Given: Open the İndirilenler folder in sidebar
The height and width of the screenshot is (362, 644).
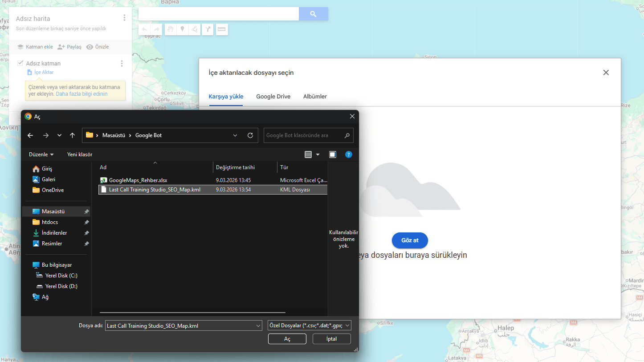Looking at the screenshot, I should 54,233.
